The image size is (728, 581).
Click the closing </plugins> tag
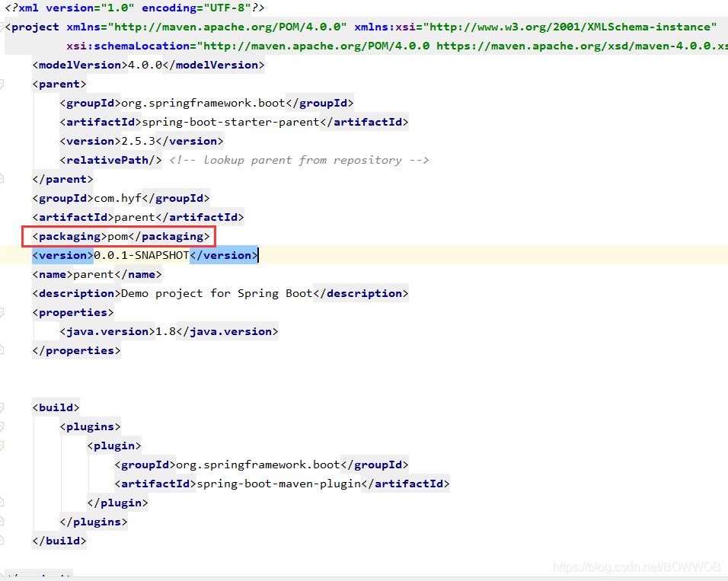click(94, 522)
